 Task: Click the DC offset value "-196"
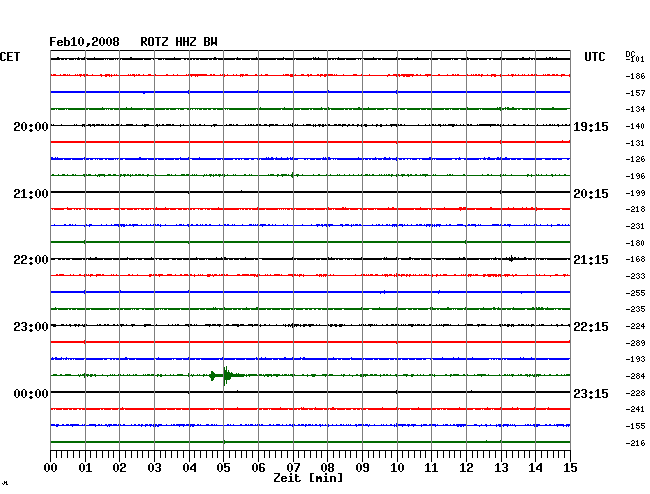tap(635, 176)
